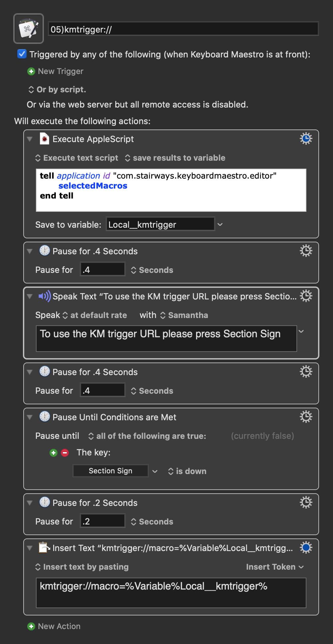Click the Or by script option
The height and width of the screenshot is (644, 333).
coord(57,89)
